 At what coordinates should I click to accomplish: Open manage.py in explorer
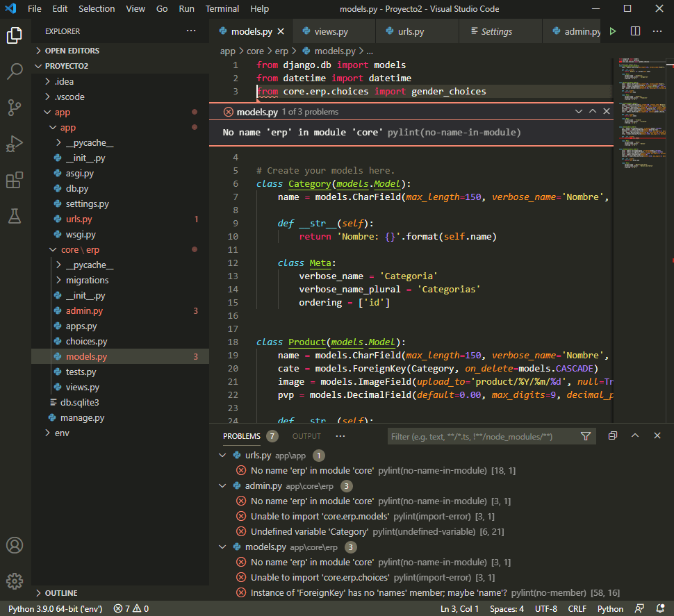[120, 417]
